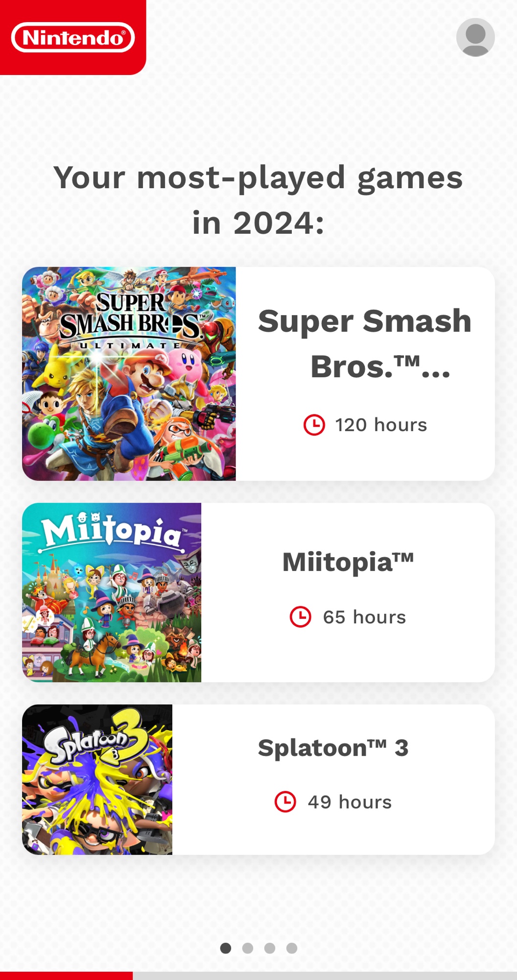Click the Splatoon 3 title text
517x980 pixels.
(x=333, y=748)
